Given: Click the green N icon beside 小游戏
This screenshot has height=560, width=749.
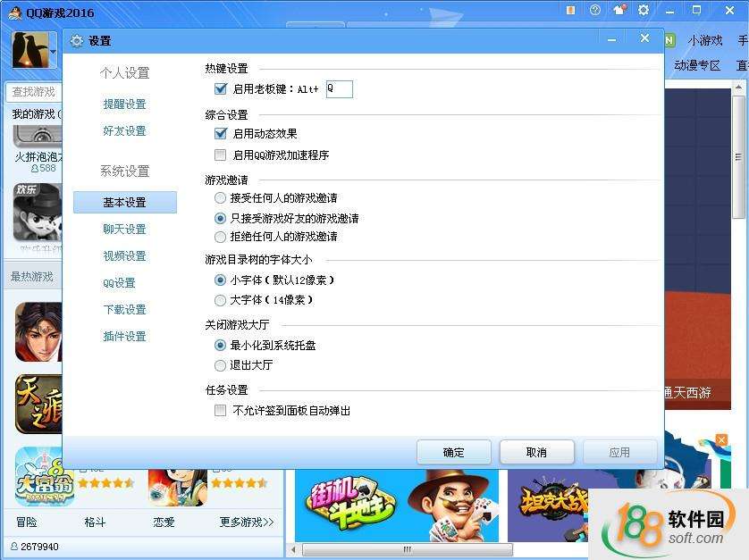Looking at the screenshot, I should pos(669,40).
